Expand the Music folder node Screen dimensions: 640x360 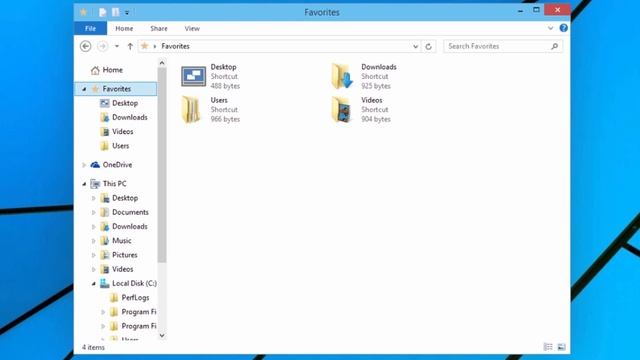click(x=93, y=241)
